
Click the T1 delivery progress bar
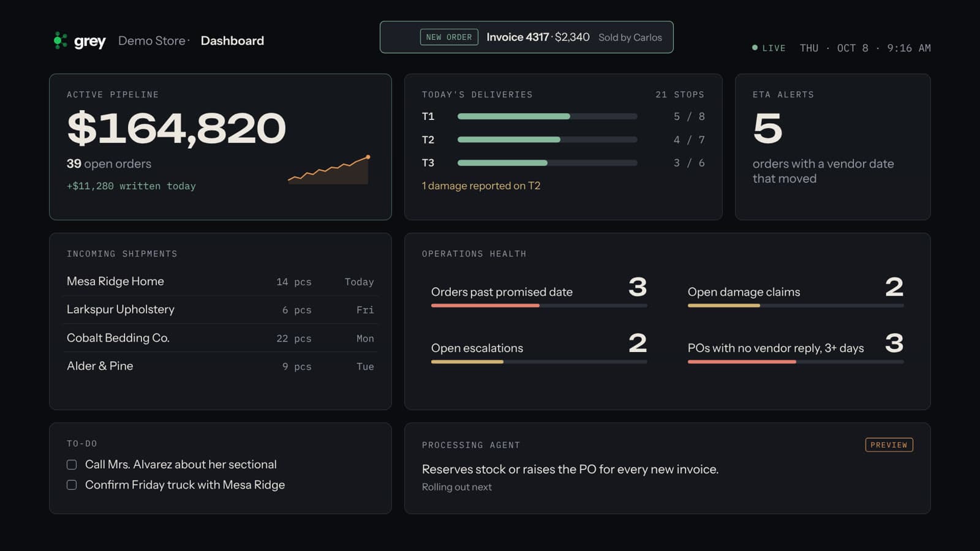(547, 116)
